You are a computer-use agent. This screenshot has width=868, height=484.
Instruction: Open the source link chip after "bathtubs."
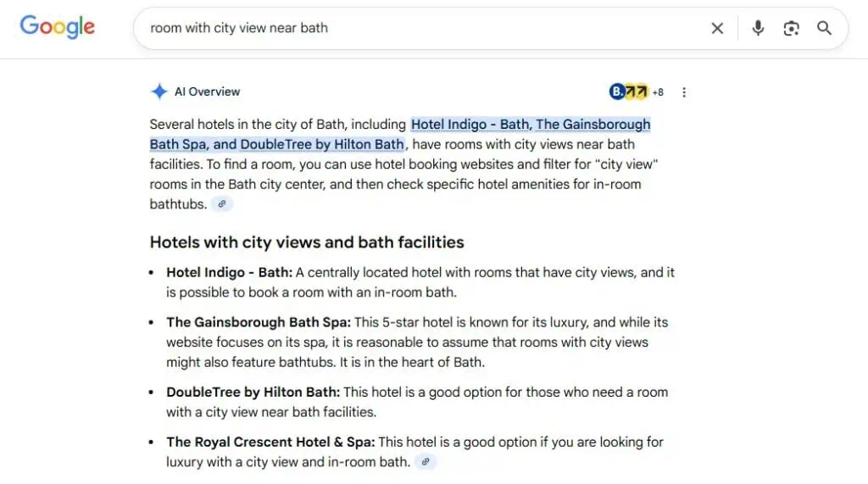(222, 203)
